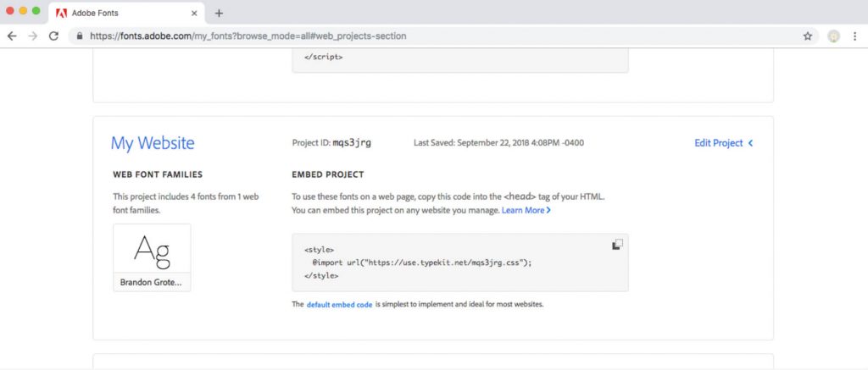Click the default embed code link
Viewport: 868px width, 370px height.
click(339, 305)
